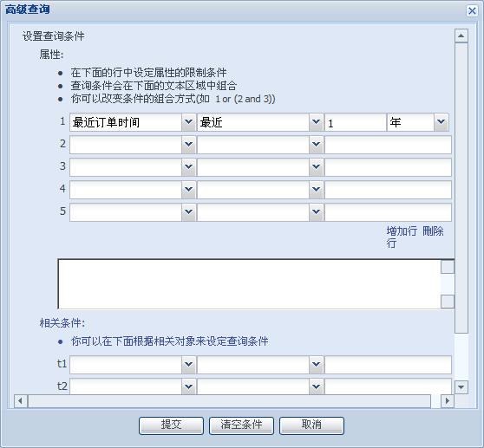Click the horizontal scrollbar right arrow
The width and height of the screenshot is (484, 448).
tap(448, 401)
